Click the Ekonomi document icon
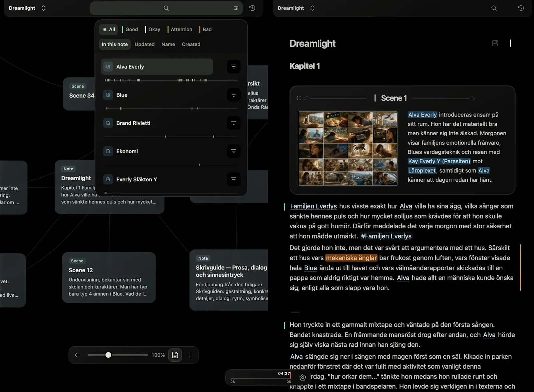 tap(108, 151)
